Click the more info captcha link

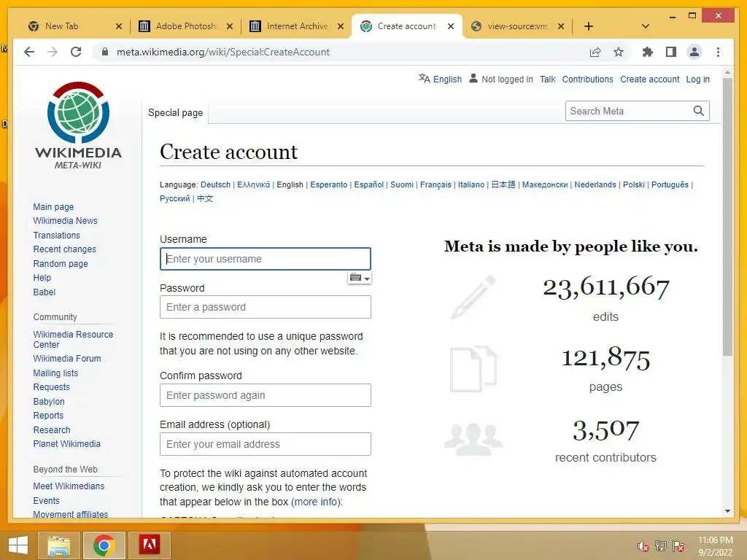tap(317, 502)
